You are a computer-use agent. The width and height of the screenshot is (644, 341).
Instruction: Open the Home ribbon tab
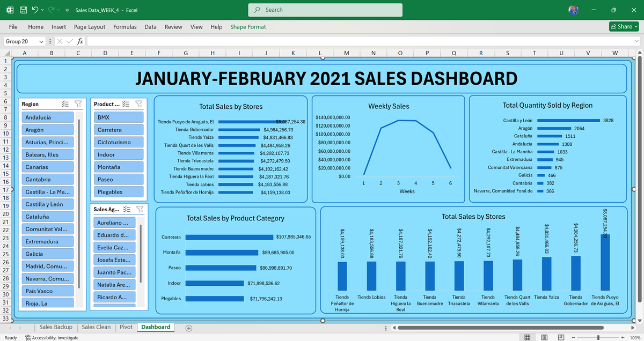point(36,27)
